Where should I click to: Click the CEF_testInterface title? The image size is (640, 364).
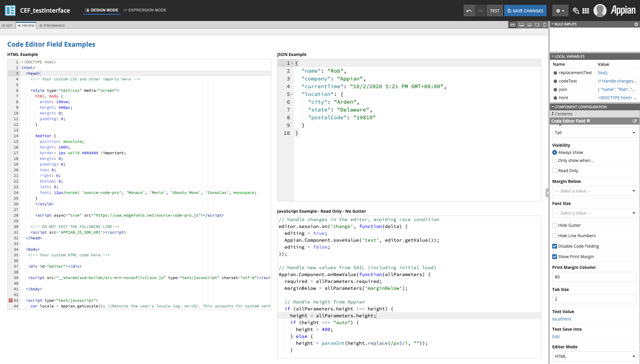45,10
